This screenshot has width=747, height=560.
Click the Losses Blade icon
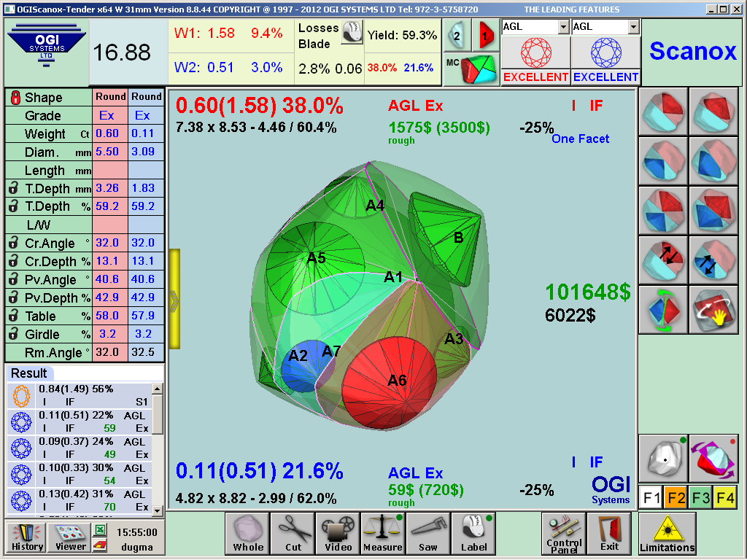click(352, 32)
